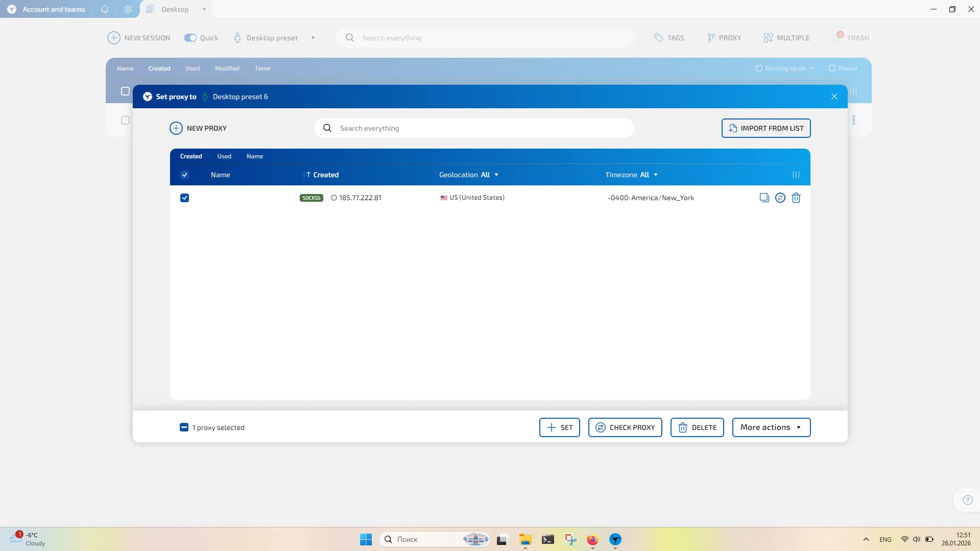Open the More actions dropdown

coord(771,427)
